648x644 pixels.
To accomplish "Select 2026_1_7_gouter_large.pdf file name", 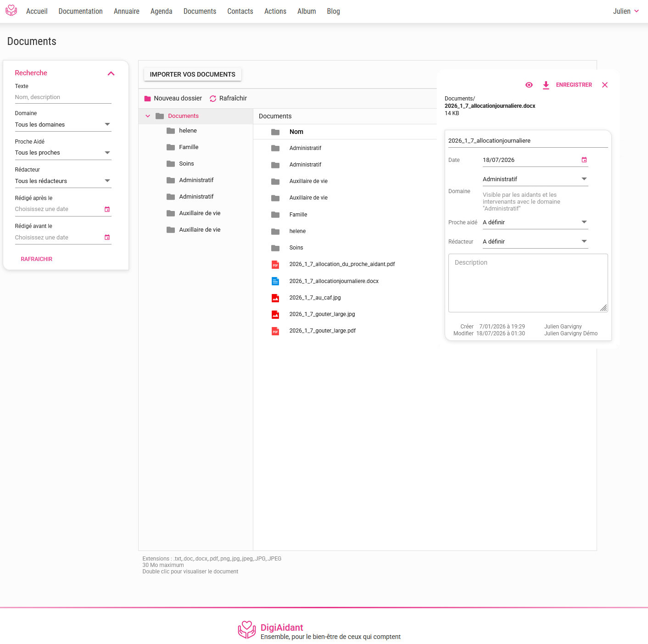I will (x=323, y=331).
